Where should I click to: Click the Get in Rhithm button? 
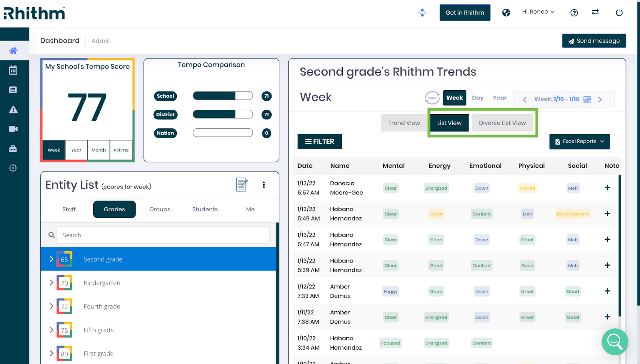point(465,13)
